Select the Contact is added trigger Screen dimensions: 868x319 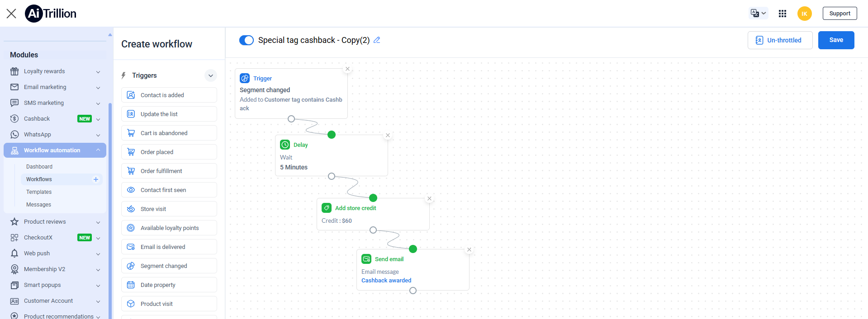click(x=169, y=95)
